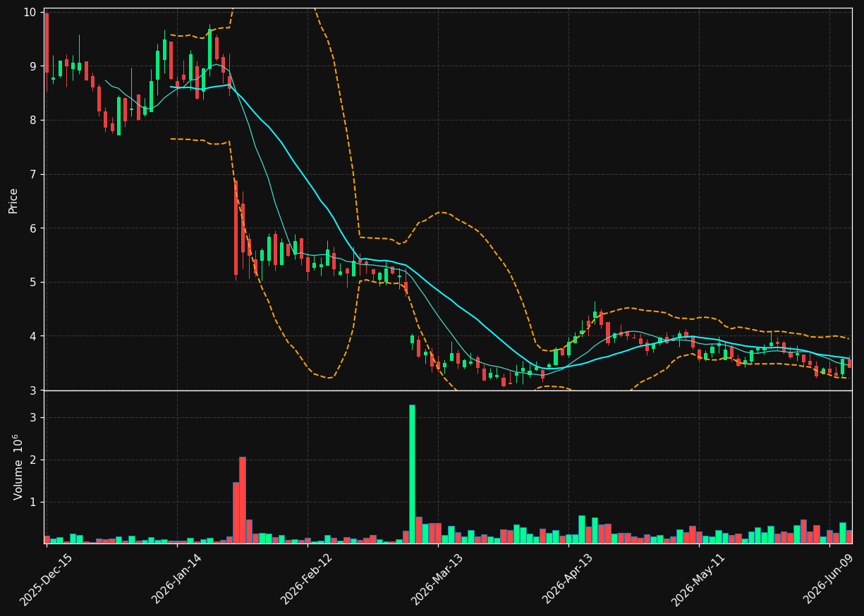This screenshot has height=616, width=864.
Task: Click the 2026-May-11 date label
Action: (x=698, y=579)
